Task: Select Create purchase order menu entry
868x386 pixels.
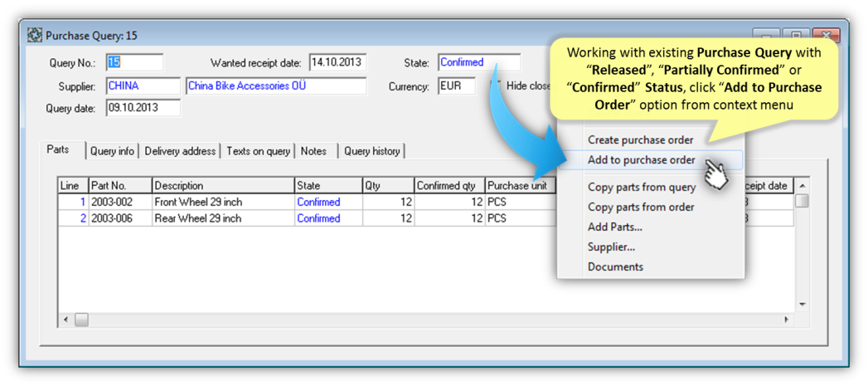Action: (x=640, y=139)
